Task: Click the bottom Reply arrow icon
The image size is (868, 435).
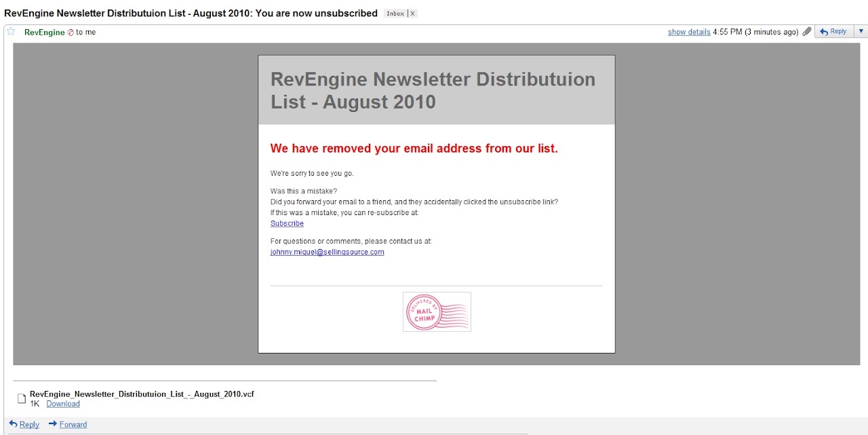Action: (13, 424)
